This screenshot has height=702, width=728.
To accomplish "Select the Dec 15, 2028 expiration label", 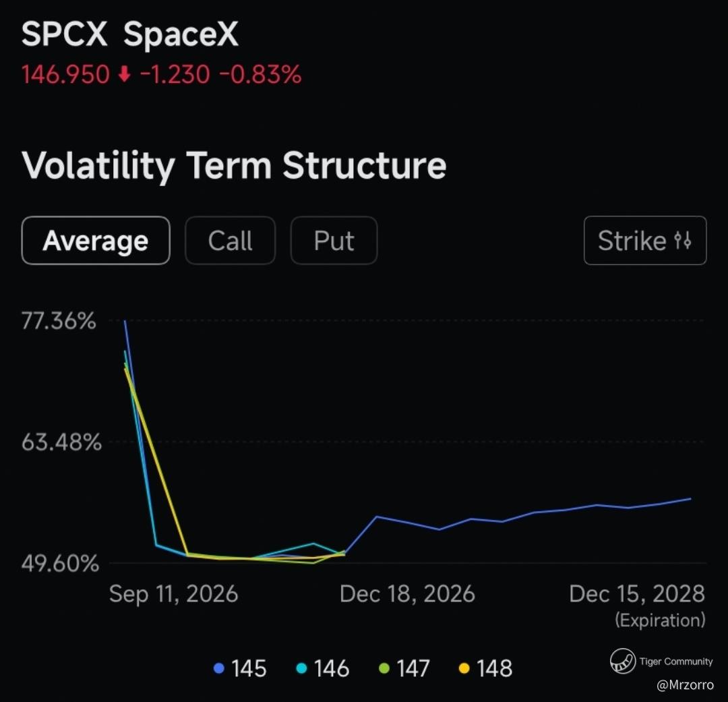I will [637, 593].
